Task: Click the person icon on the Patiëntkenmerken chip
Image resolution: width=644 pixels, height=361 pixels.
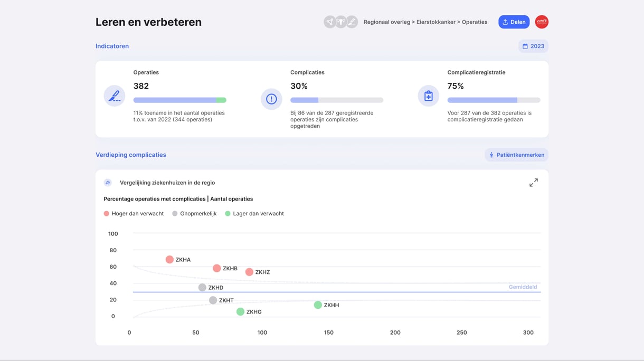Action: pos(490,155)
